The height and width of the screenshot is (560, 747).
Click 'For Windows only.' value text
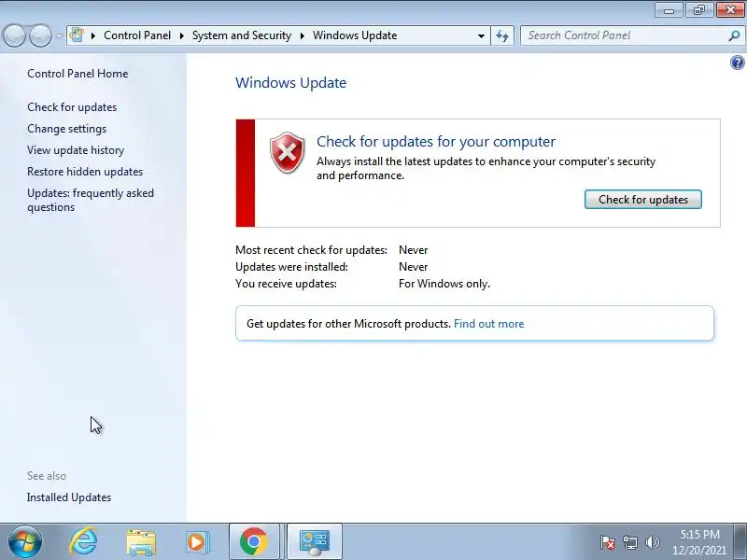[x=444, y=284]
